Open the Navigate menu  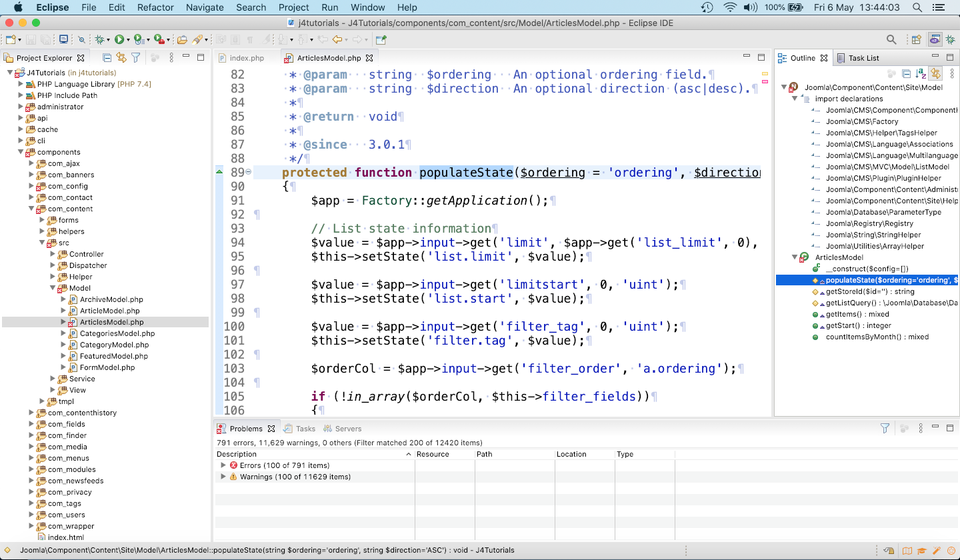[x=205, y=7]
